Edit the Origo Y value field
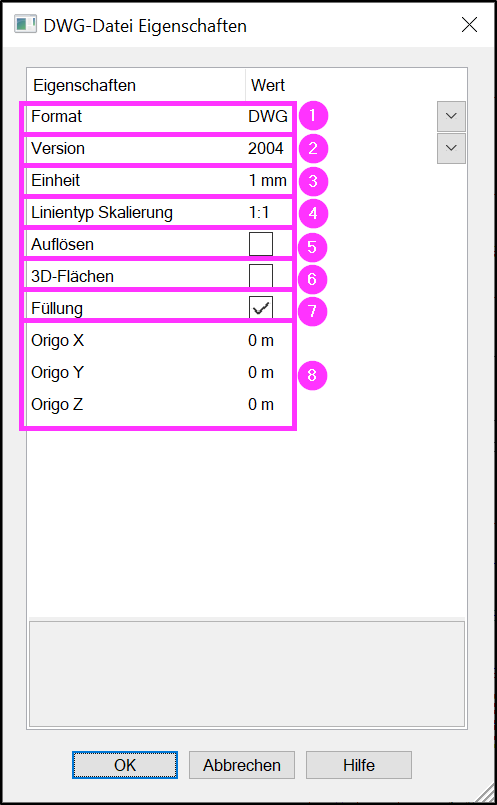The image size is (497, 805). pyautogui.click(x=261, y=372)
